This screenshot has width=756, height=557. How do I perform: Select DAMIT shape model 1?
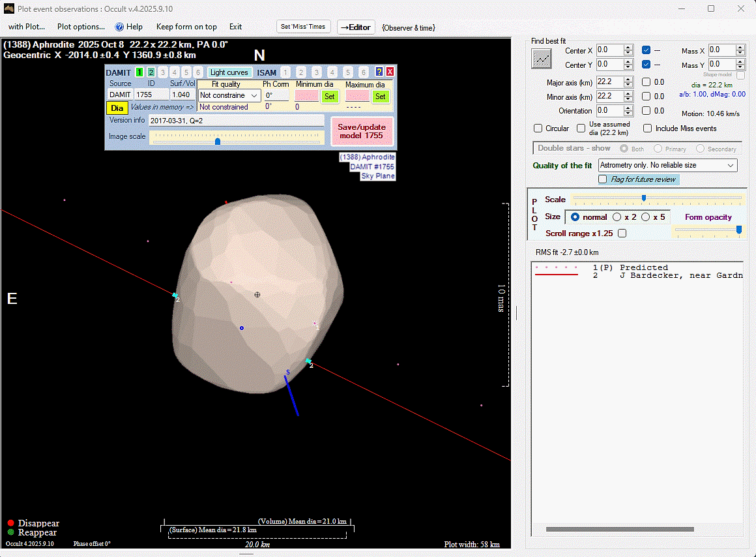pyautogui.click(x=139, y=72)
